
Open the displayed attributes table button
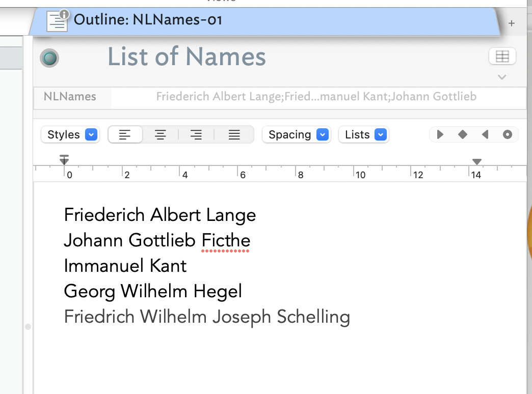(502, 57)
